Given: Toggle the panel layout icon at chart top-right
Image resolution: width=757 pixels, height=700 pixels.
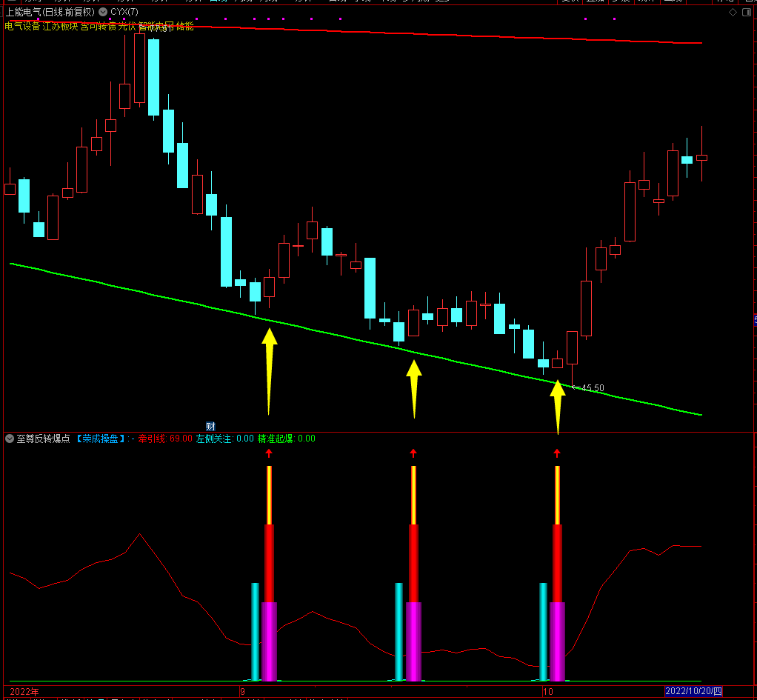Looking at the screenshot, I should (x=746, y=12).
